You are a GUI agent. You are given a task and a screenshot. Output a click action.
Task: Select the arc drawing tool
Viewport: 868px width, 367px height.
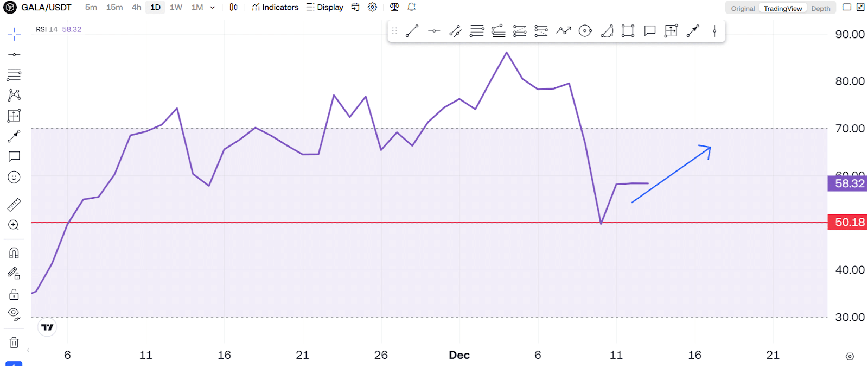(607, 31)
